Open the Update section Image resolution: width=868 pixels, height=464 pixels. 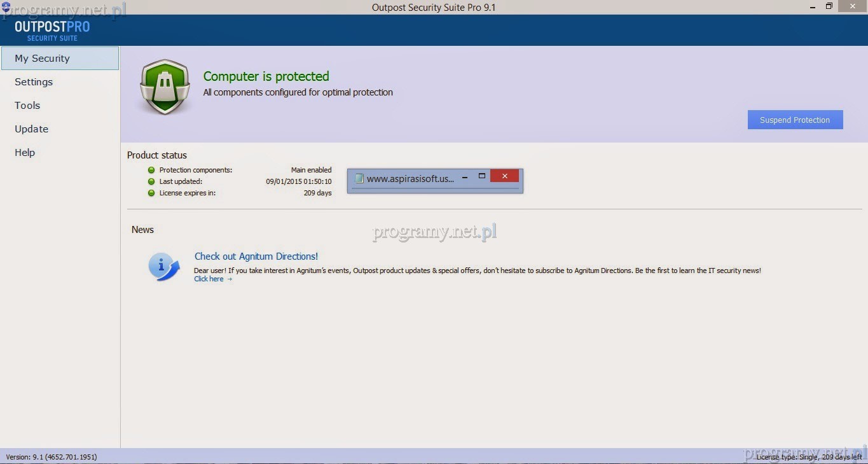32,129
